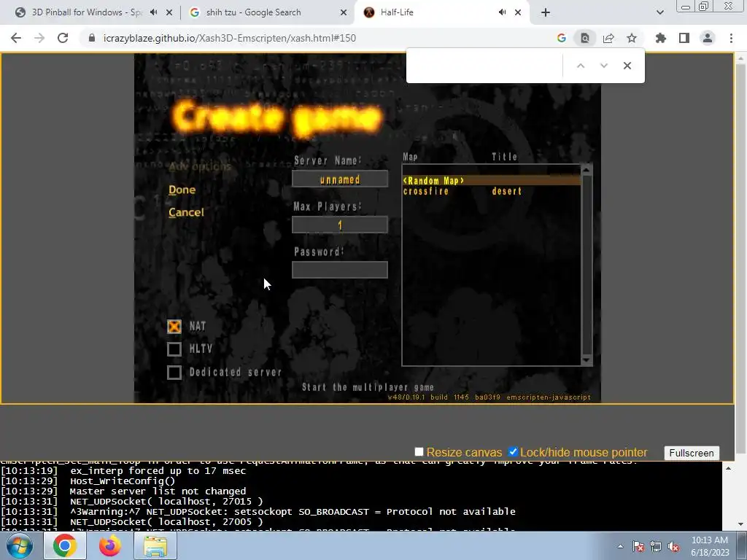View site info via padlock icon
Viewport: 747px width, 560px height.
coord(92,38)
